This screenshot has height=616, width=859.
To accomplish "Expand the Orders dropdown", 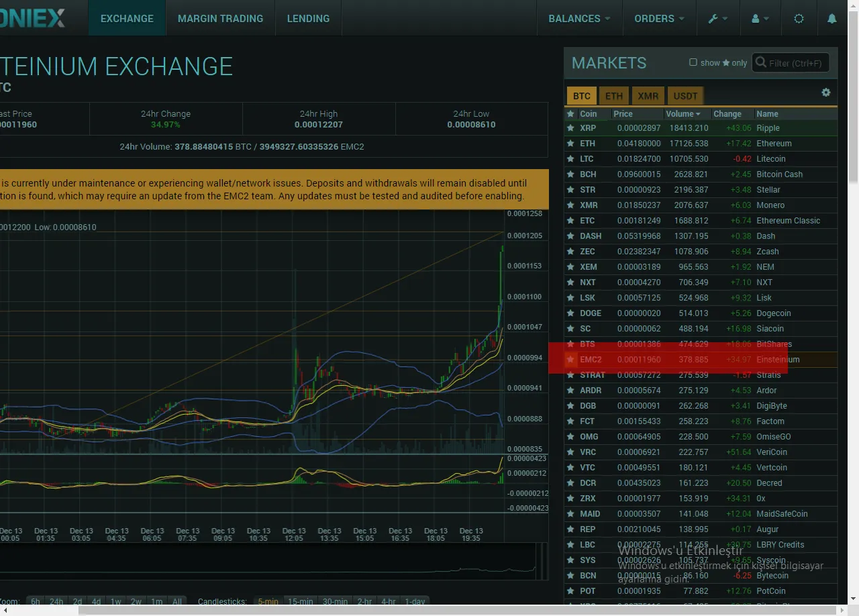I will [659, 18].
